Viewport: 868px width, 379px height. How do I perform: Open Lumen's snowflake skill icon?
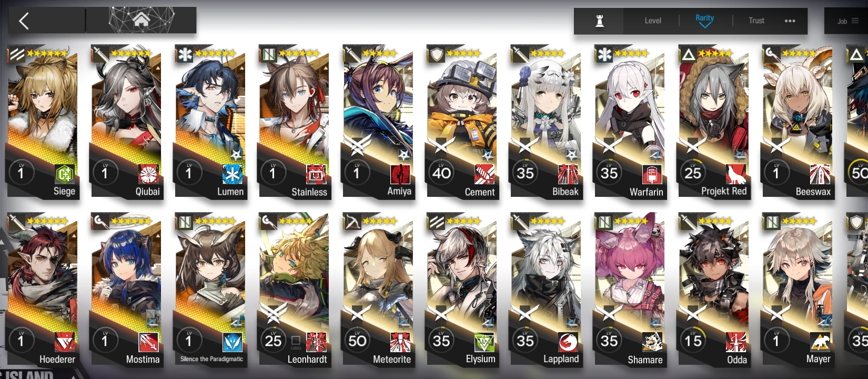point(232,174)
